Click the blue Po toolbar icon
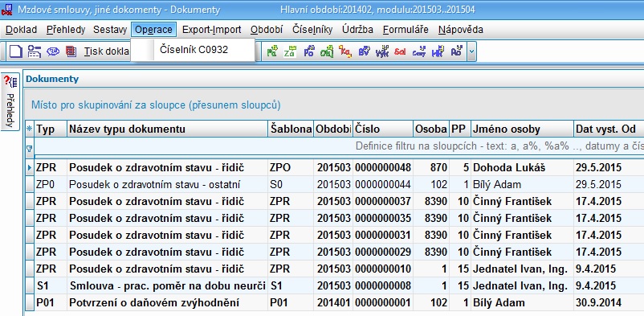This screenshot has width=644, height=316. 309,51
